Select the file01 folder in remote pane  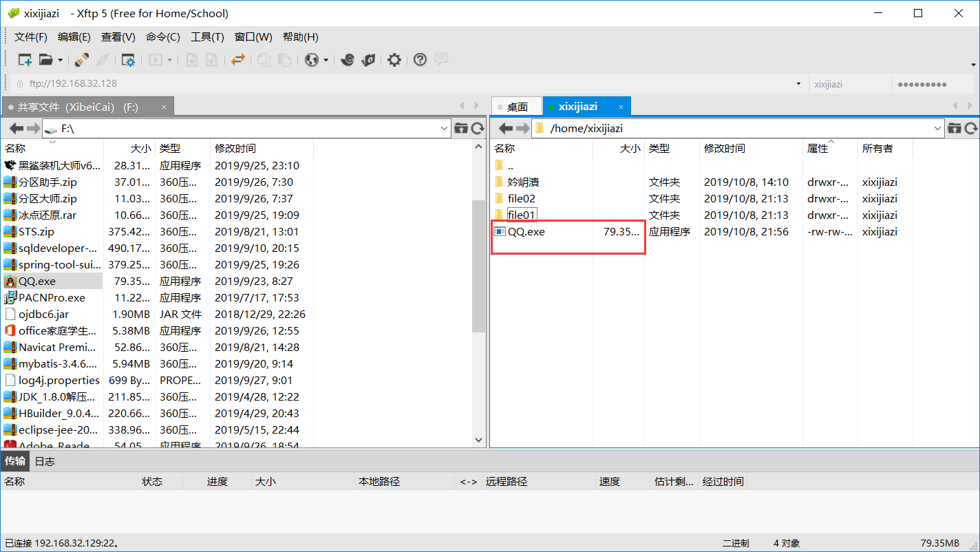pos(521,215)
